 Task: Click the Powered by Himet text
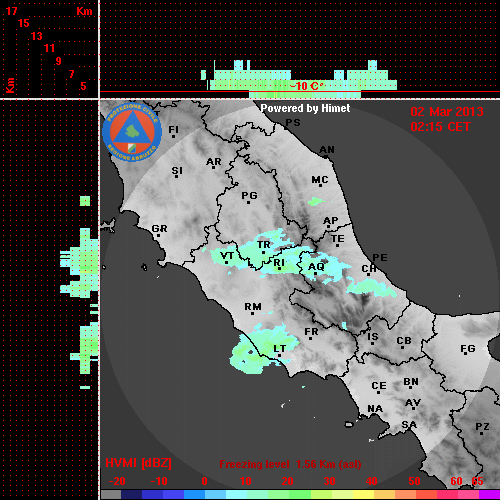[x=305, y=108]
